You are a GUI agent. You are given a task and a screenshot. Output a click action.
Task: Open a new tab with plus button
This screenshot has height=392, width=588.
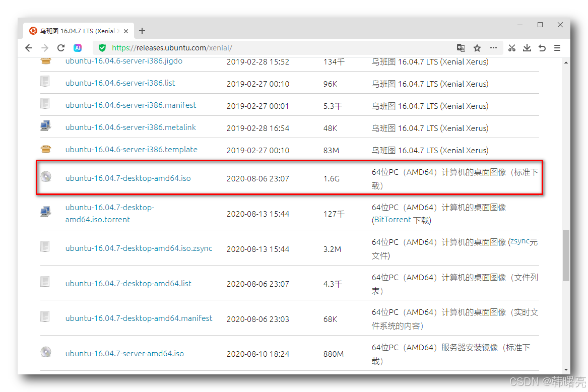142,31
